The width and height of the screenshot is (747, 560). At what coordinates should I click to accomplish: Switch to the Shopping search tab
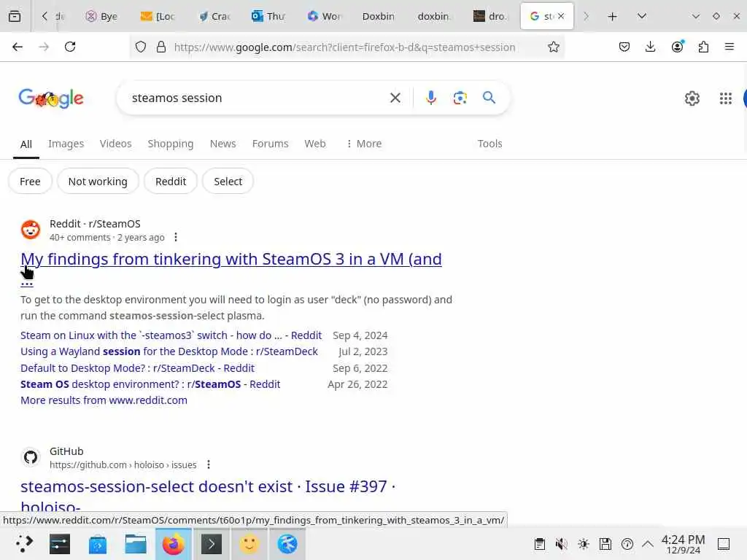(x=171, y=144)
